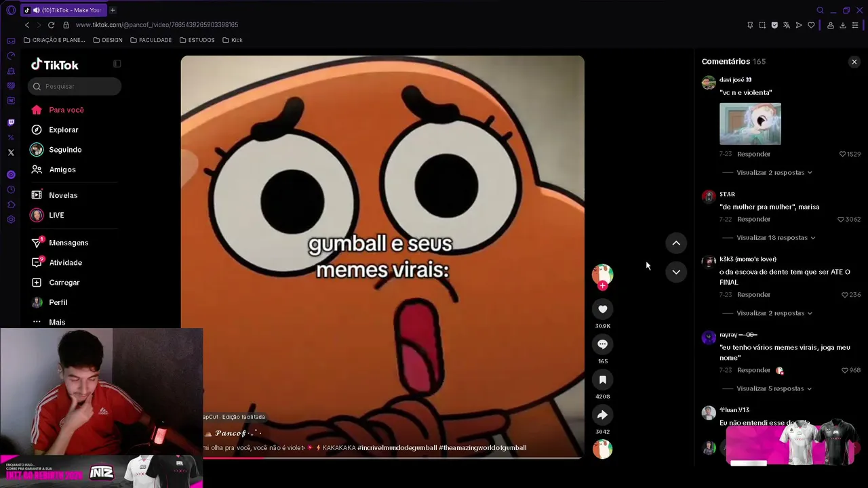This screenshot has height=488, width=868.
Task: Share the video with the arrow icon
Action: [x=602, y=415]
